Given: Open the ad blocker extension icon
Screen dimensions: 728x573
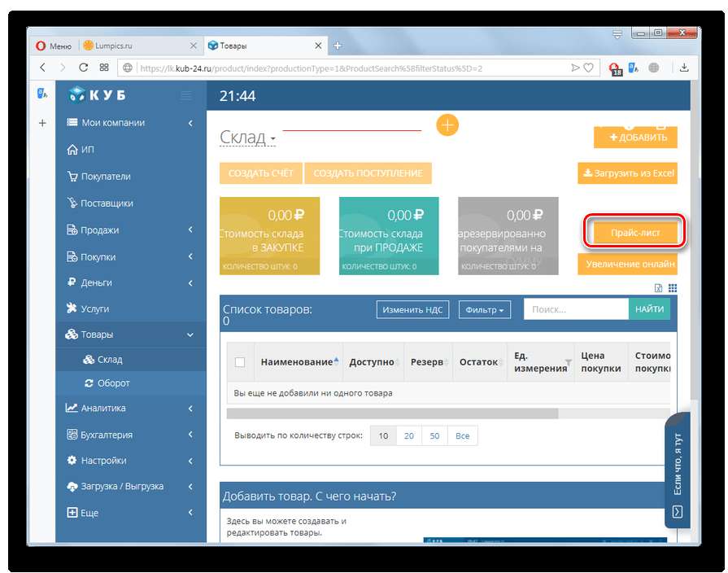Looking at the screenshot, I should click(x=615, y=69).
